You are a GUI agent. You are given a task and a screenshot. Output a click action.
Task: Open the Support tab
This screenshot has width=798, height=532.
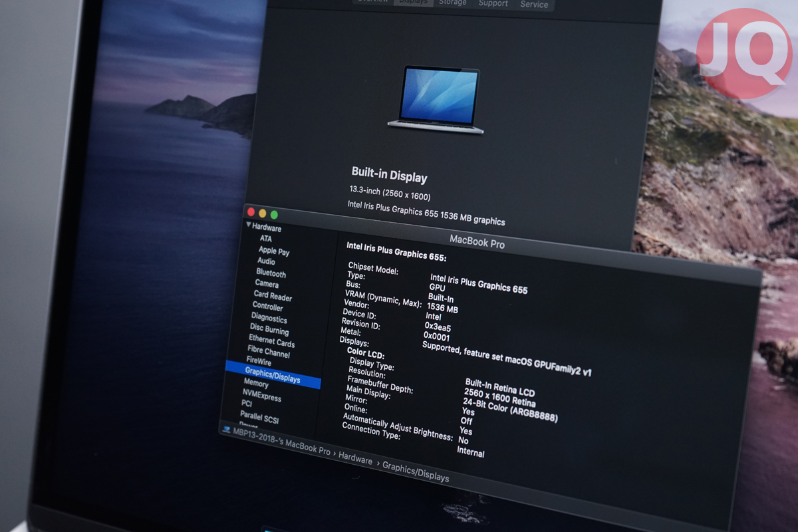click(x=493, y=3)
